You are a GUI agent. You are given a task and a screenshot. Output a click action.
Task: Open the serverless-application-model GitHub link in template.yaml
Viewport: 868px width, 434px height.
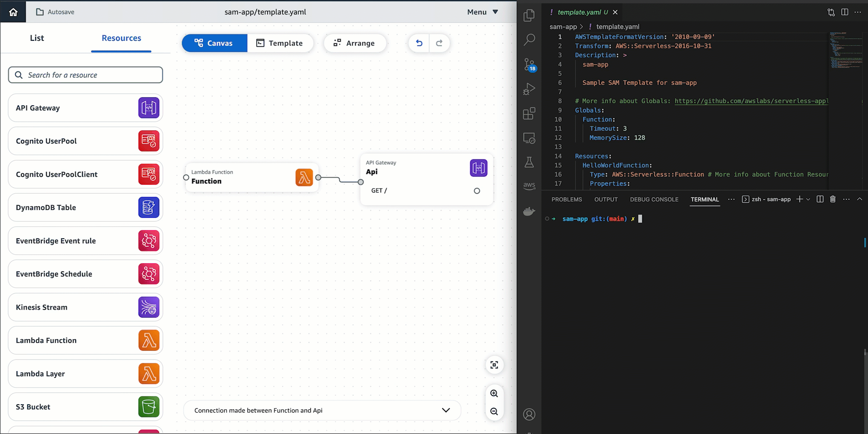click(x=751, y=101)
